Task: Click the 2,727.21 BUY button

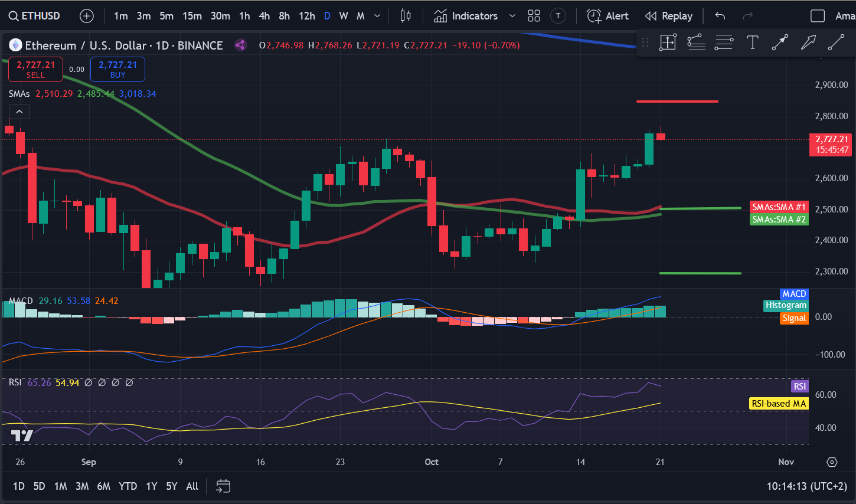Action: click(117, 69)
